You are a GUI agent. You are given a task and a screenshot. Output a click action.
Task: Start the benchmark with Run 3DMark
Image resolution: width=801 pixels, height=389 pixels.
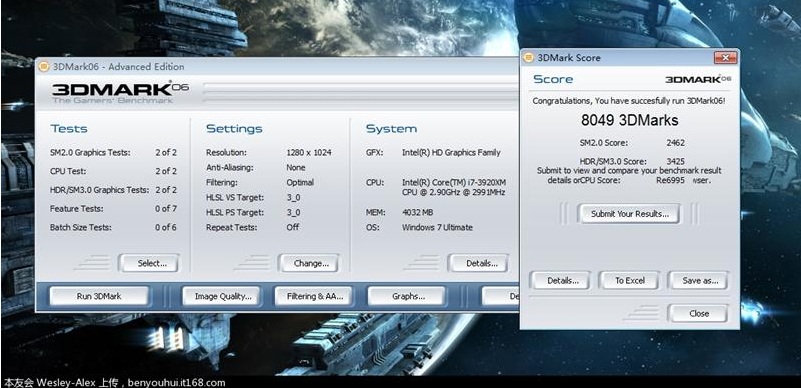point(99,296)
